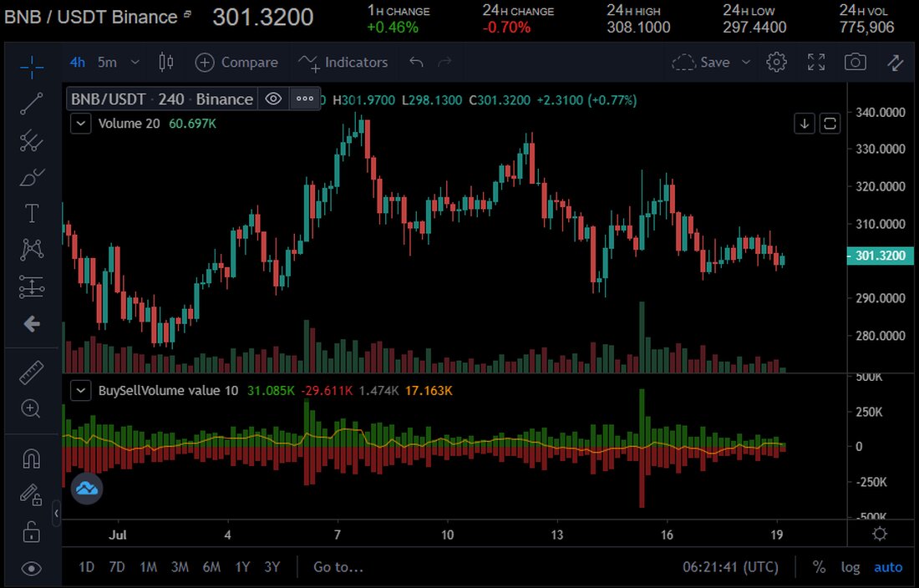Set range to 1Y
Viewport: 919px width, 588px height.
(242, 567)
